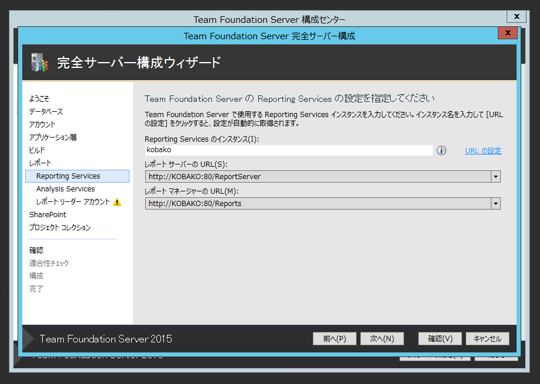Focus the Reporting Services instance input field
Viewport: 540px width, 384px height.
[289, 150]
